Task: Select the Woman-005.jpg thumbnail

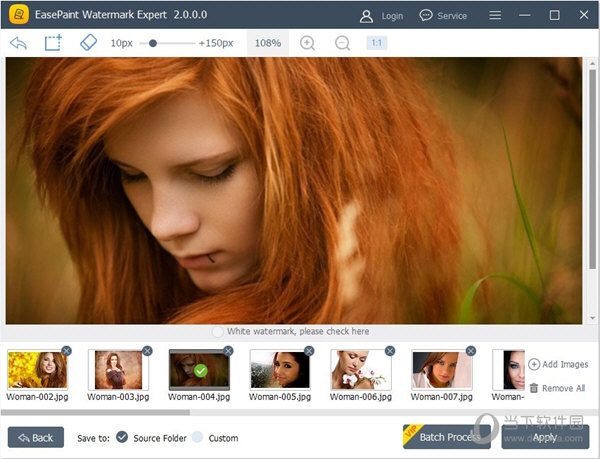Action: 280,370
